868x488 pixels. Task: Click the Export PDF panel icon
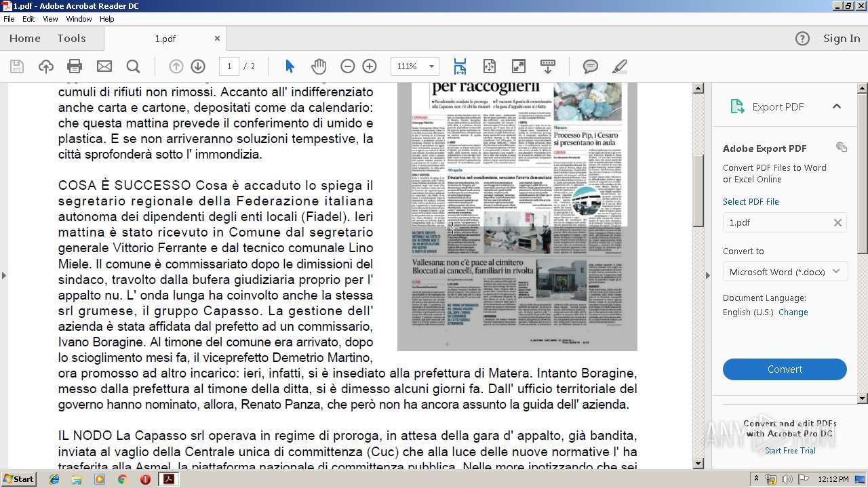[737, 106]
